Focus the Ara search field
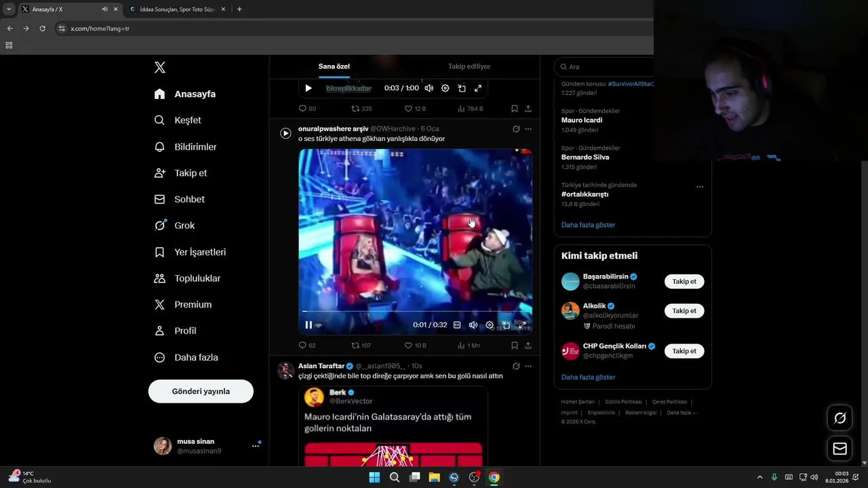The height and width of the screenshot is (488, 868). pos(605,66)
